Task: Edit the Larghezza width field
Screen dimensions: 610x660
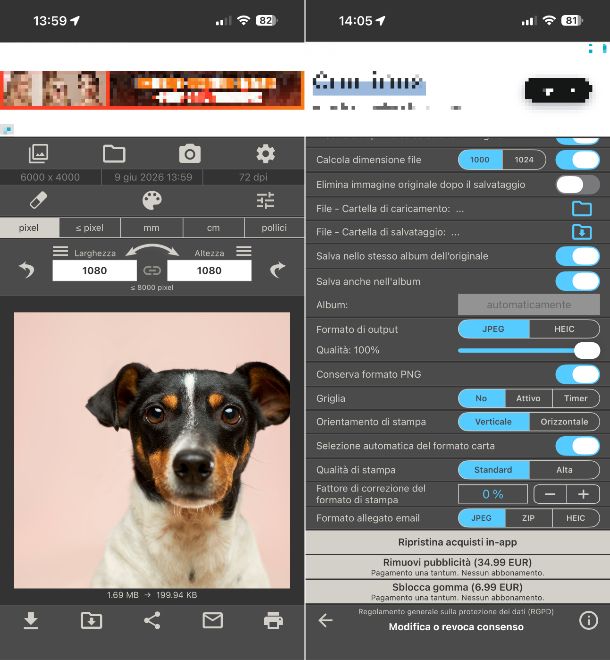Action: point(95,270)
